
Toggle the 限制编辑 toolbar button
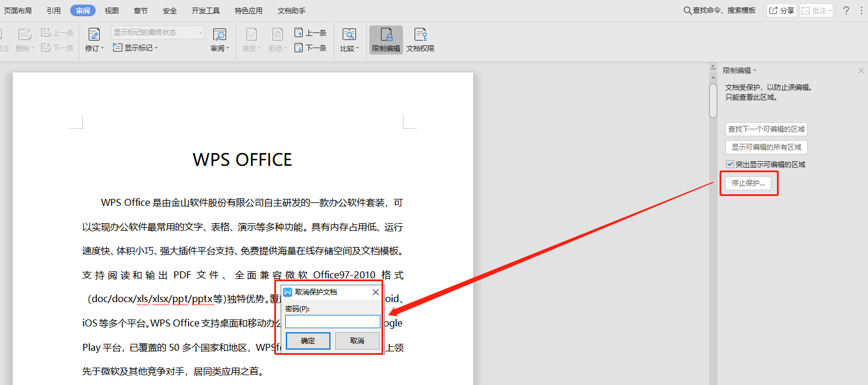(x=386, y=40)
